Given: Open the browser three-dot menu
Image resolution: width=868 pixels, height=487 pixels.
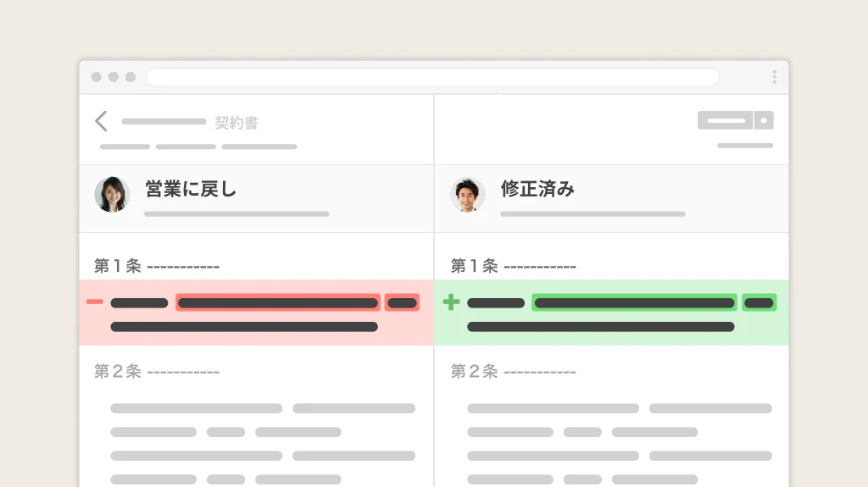Looking at the screenshot, I should (774, 77).
